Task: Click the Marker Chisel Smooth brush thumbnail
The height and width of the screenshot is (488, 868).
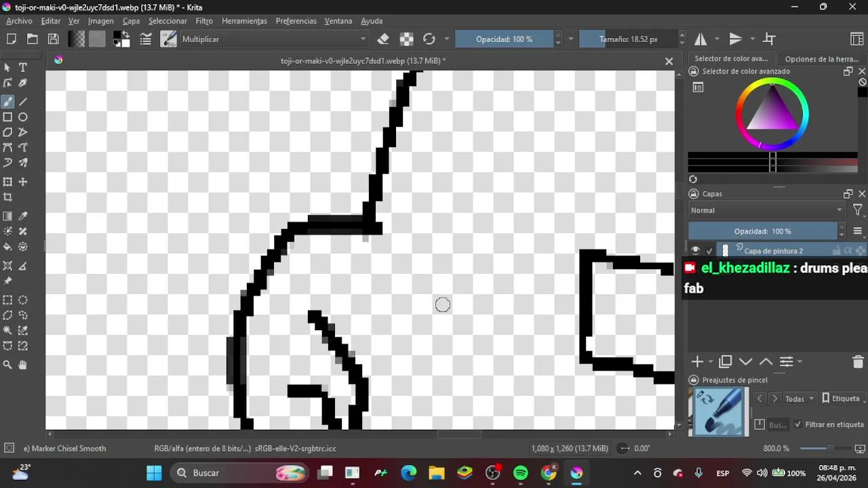Action: tap(718, 411)
